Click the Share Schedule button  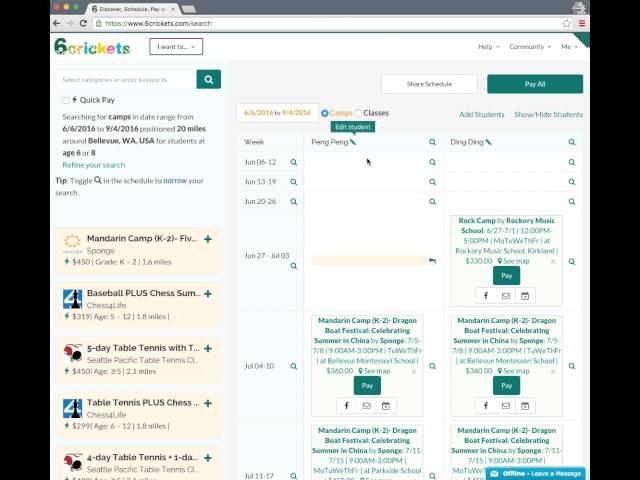[429, 84]
